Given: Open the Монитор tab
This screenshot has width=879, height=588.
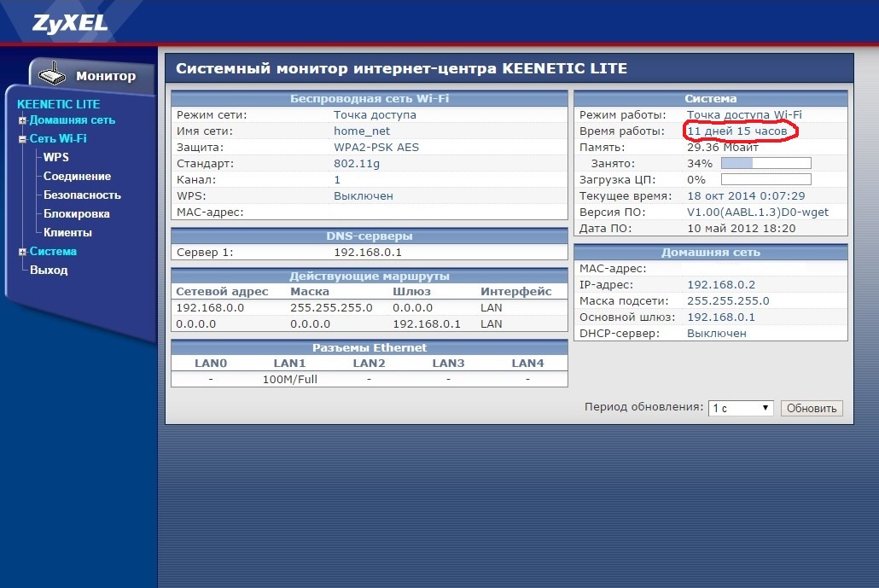Looking at the screenshot, I should point(92,75).
